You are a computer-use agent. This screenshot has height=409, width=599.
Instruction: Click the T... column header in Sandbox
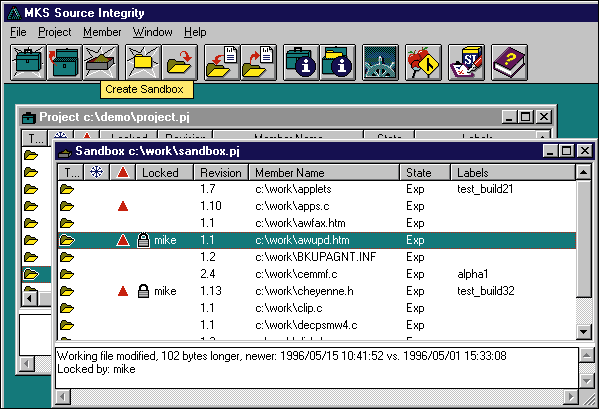[71, 173]
